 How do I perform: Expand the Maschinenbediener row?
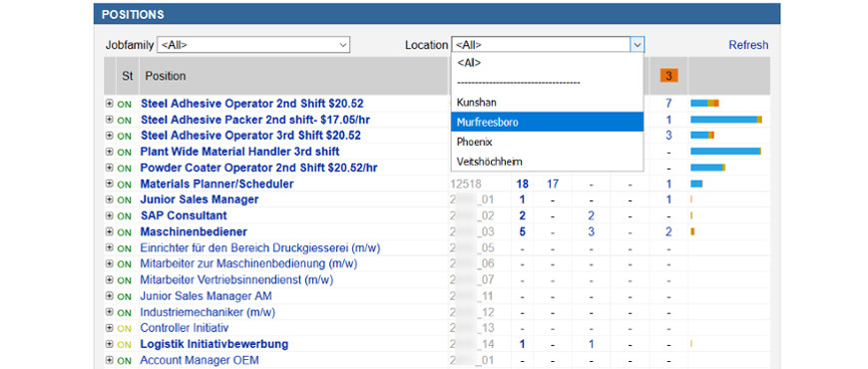pos(109,231)
